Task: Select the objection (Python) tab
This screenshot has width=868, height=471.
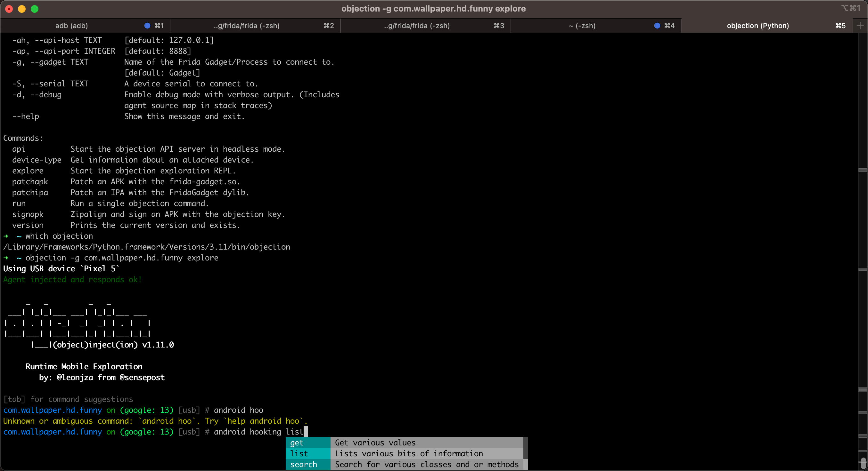Action: pyautogui.click(x=766, y=26)
